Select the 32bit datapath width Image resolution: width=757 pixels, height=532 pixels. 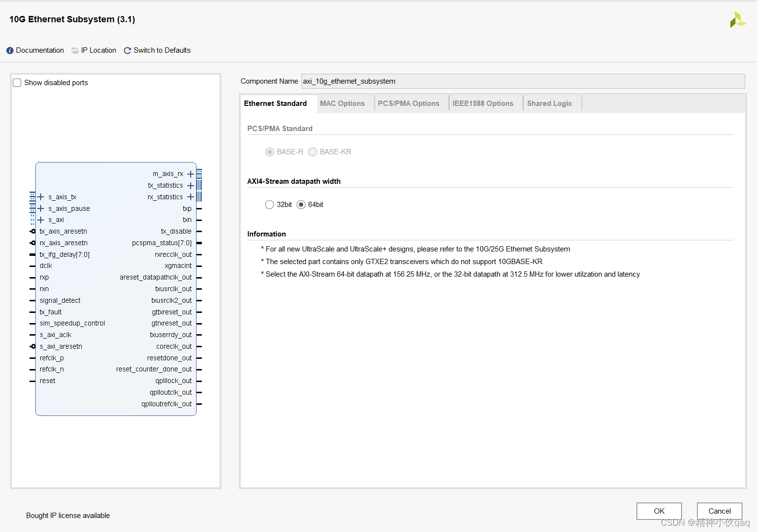click(x=270, y=205)
